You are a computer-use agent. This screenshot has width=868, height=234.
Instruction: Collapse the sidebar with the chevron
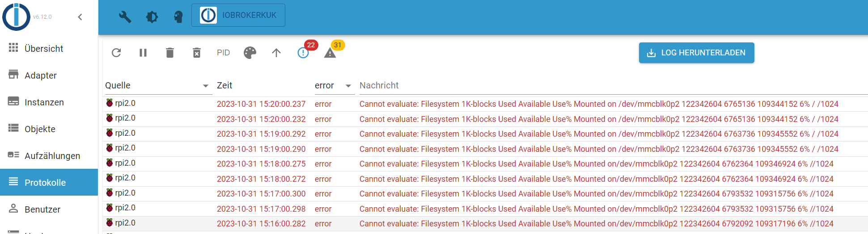click(x=80, y=17)
